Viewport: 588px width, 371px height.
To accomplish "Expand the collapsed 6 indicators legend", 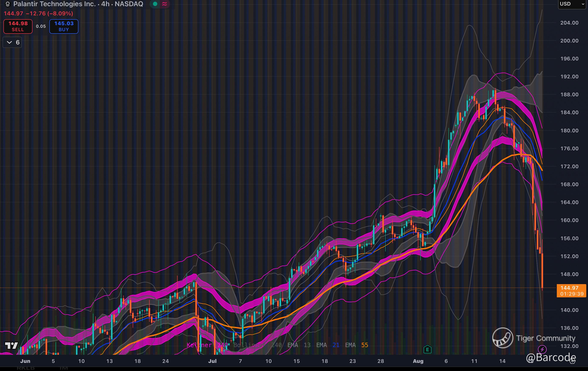I will [x=12, y=42].
